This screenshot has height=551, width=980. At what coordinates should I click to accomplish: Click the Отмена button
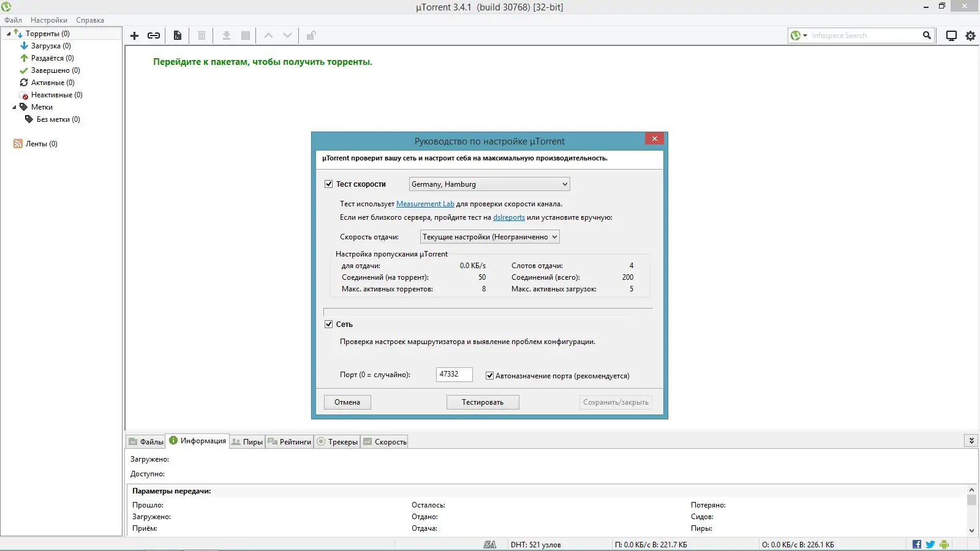click(347, 402)
